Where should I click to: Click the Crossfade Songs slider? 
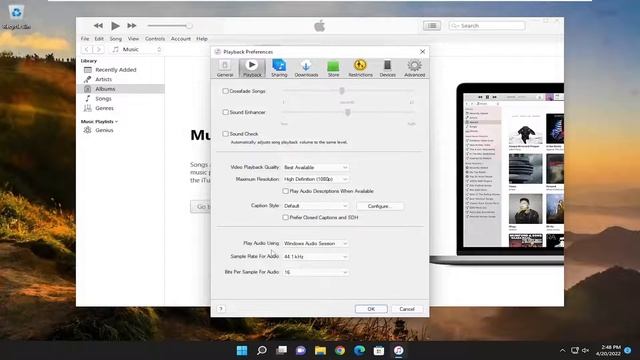[348, 91]
